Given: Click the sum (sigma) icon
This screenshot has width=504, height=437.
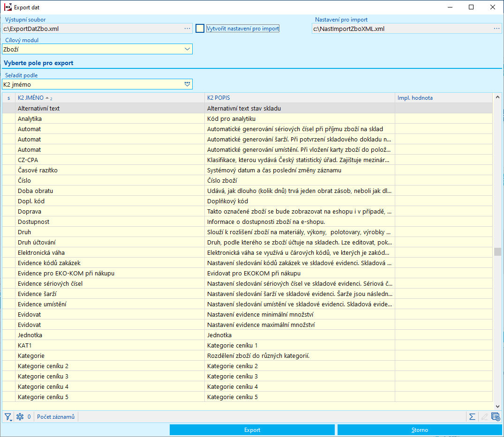Looking at the screenshot, I should point(472,417).
